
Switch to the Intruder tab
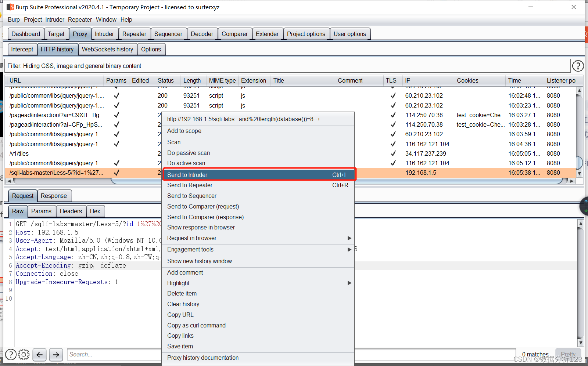[x=104, y=34]
